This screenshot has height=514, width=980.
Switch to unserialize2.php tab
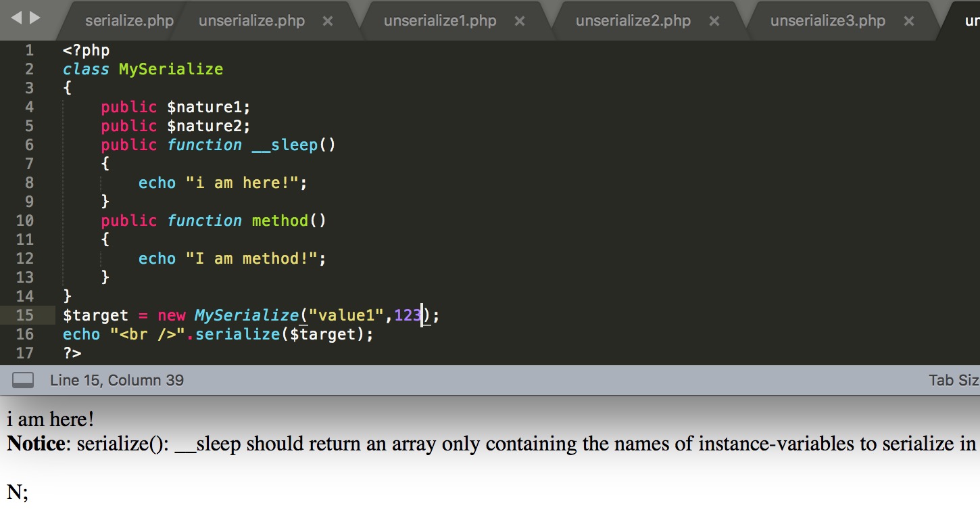click(x=633, y=20)
